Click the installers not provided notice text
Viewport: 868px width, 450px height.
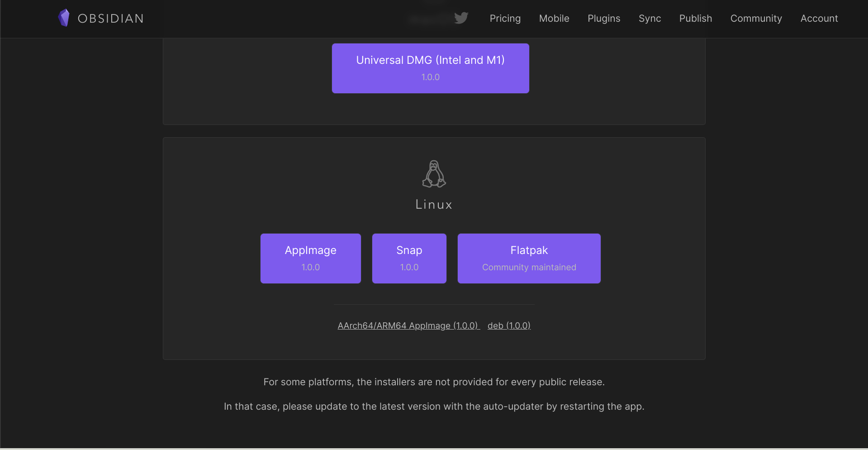click(x=434, y=382)
